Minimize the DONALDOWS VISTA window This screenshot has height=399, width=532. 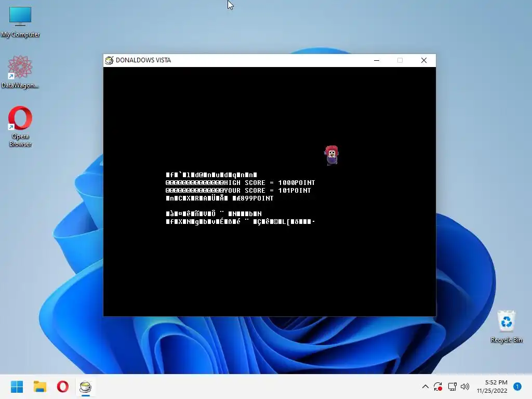tap(377, 60)
